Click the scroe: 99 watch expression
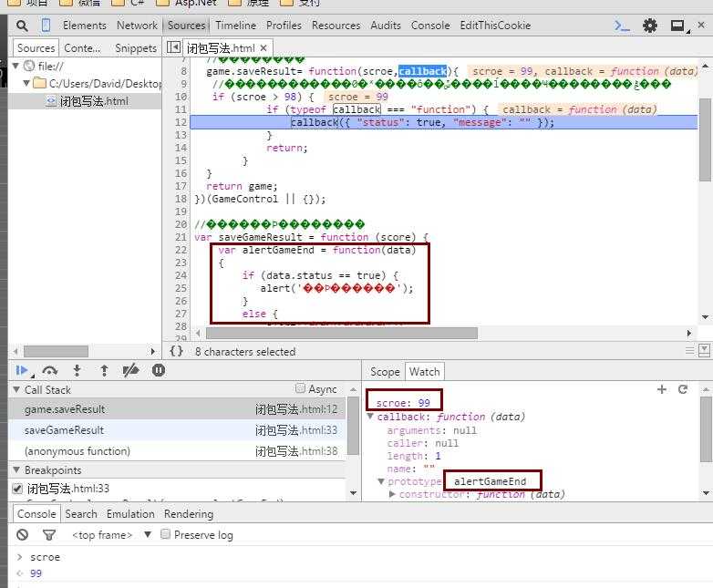 (x=403, y=403)
